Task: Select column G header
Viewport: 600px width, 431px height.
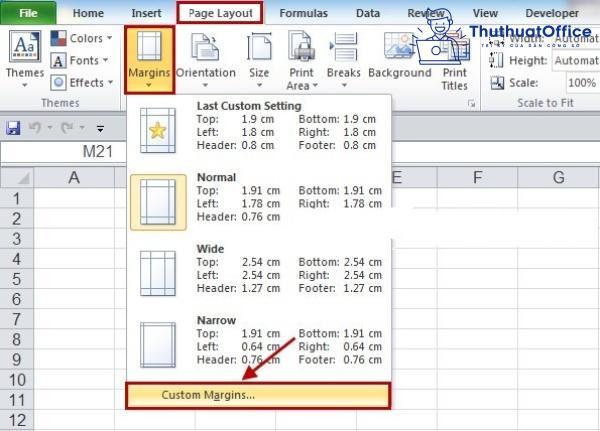Action: pyautogui.click(x=558, y=177)
